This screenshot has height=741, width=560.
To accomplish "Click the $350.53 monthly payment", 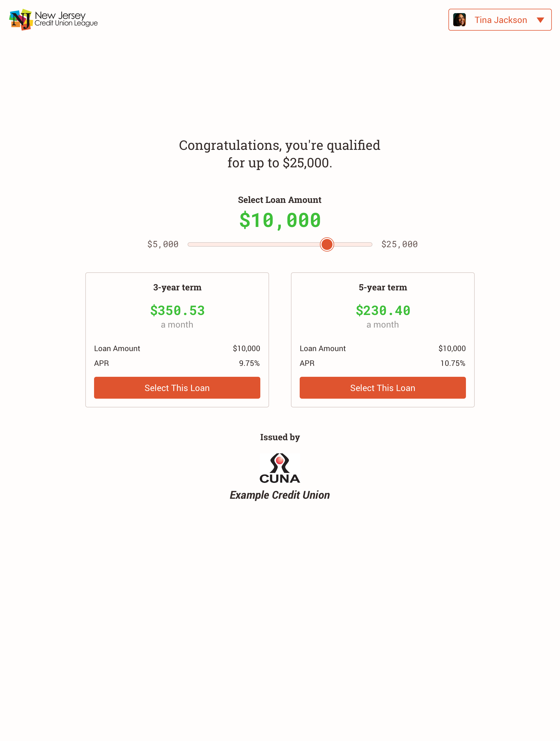I will tap(177, 311).
